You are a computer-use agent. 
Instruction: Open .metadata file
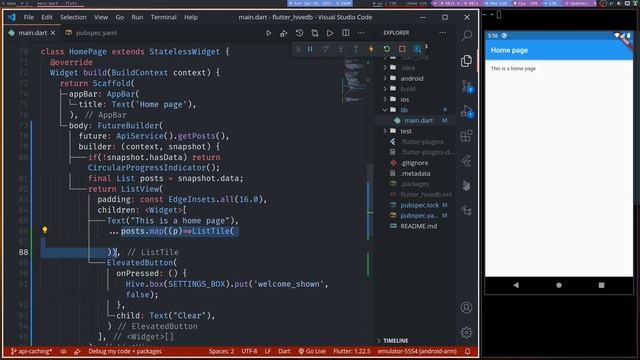pos(414,173)
